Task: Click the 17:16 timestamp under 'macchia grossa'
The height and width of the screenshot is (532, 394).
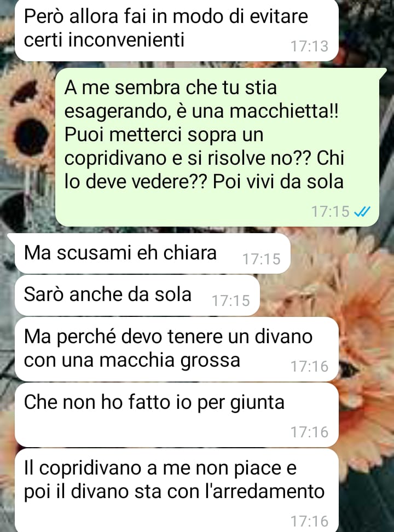Action: (x=309, y=367)
